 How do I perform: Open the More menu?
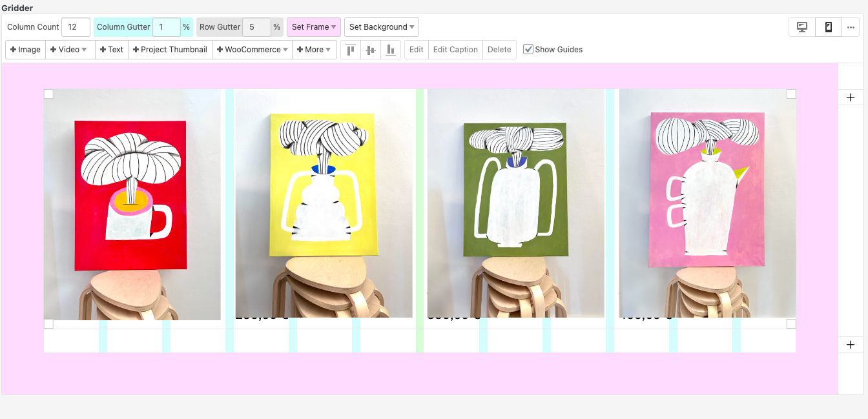coord(314,50)
